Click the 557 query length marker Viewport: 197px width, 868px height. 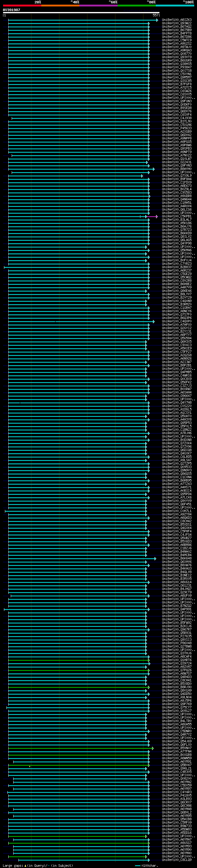tap(155, 15)
